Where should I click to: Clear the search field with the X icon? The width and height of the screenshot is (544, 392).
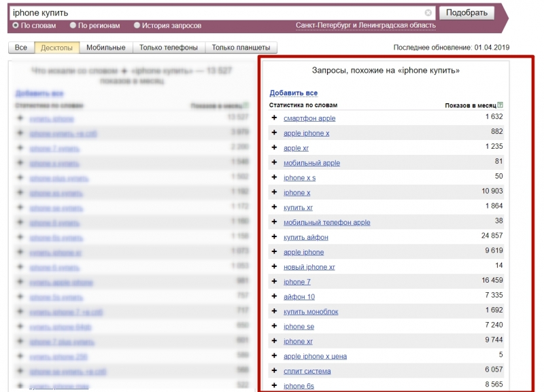(x=428, y=13)
